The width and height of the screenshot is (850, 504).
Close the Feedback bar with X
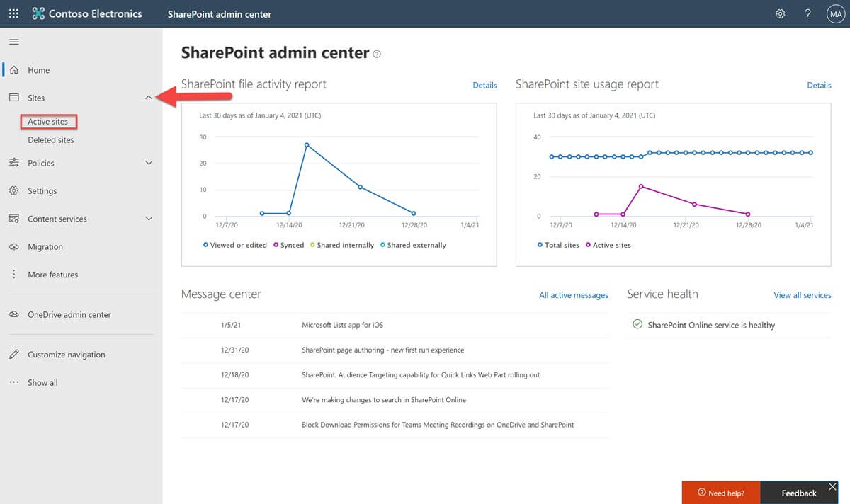pos(832,487)
